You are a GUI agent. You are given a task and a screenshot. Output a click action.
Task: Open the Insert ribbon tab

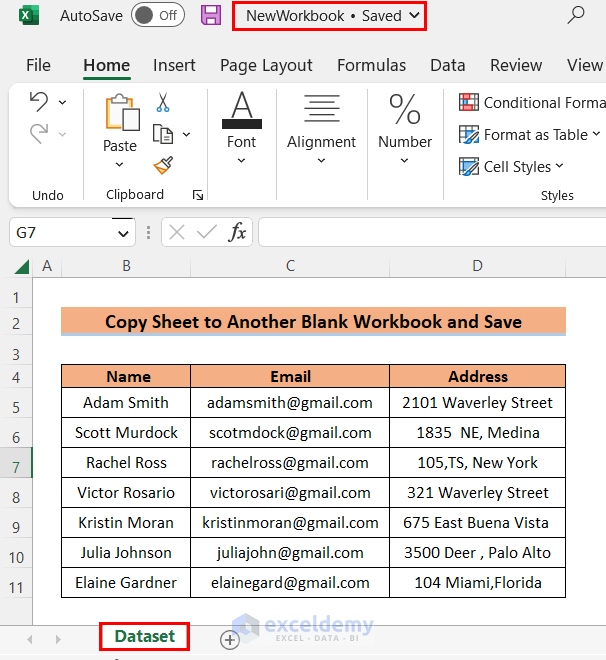[x=174, y=65]
